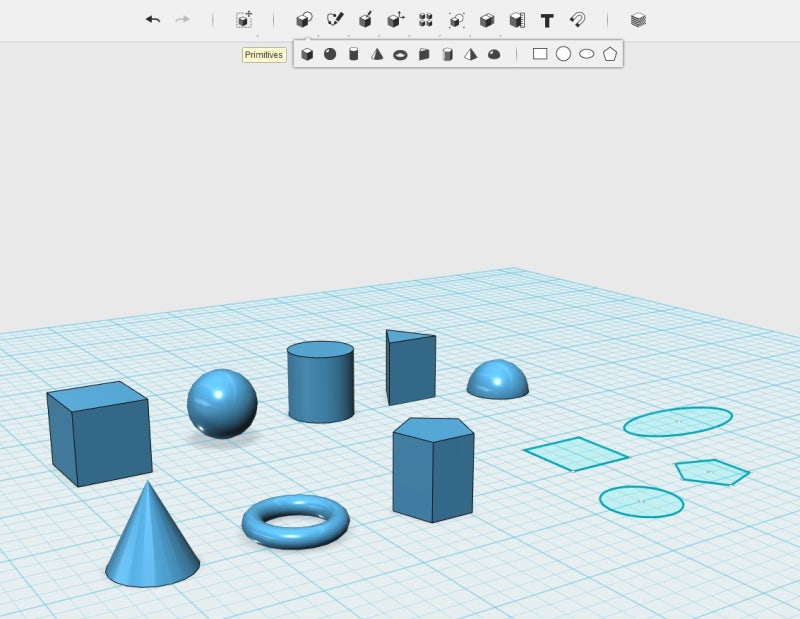Insert a Box primitive
The width and height of the screenshot is (800, 619).
[307, 54]
